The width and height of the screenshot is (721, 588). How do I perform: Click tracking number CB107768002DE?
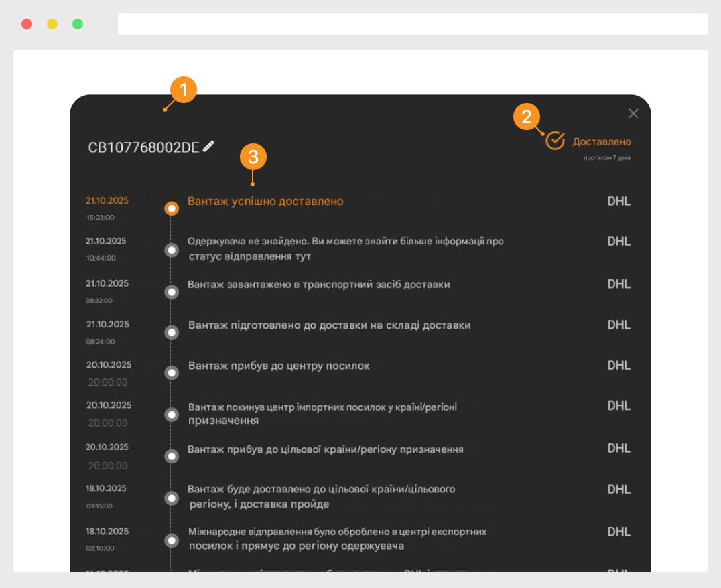[x=144, y=147]
